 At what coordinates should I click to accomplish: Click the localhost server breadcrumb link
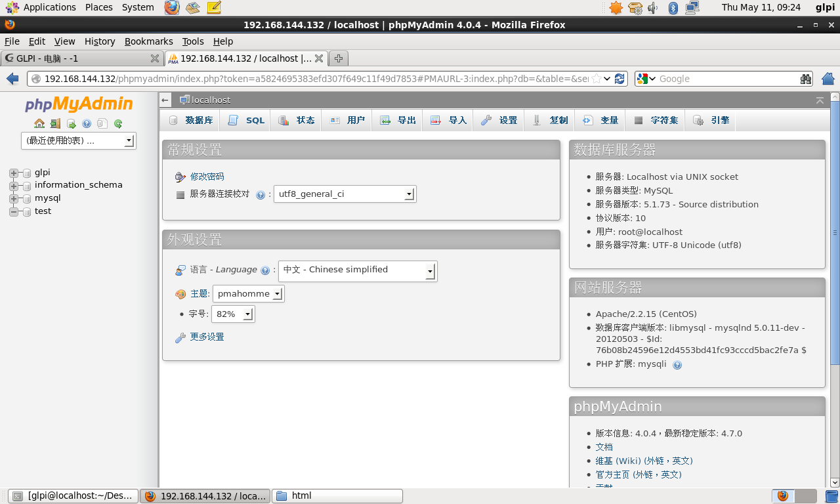pos(211,100)
